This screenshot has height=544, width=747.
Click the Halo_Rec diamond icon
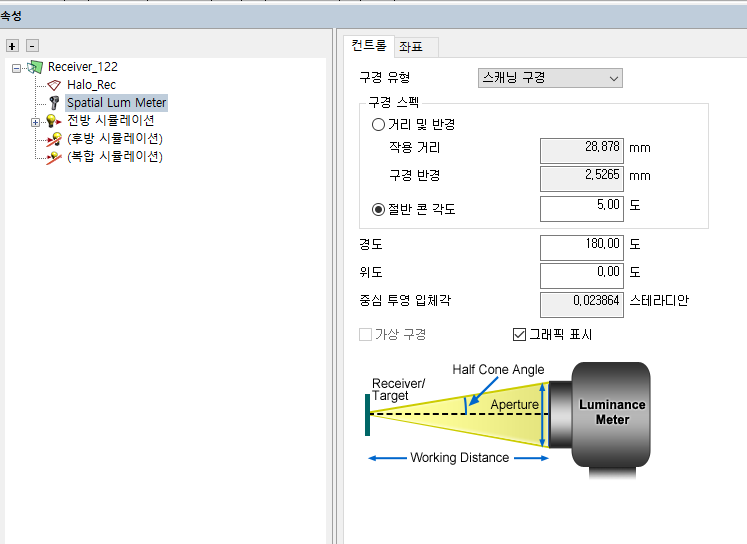click(x=54, y=85)
